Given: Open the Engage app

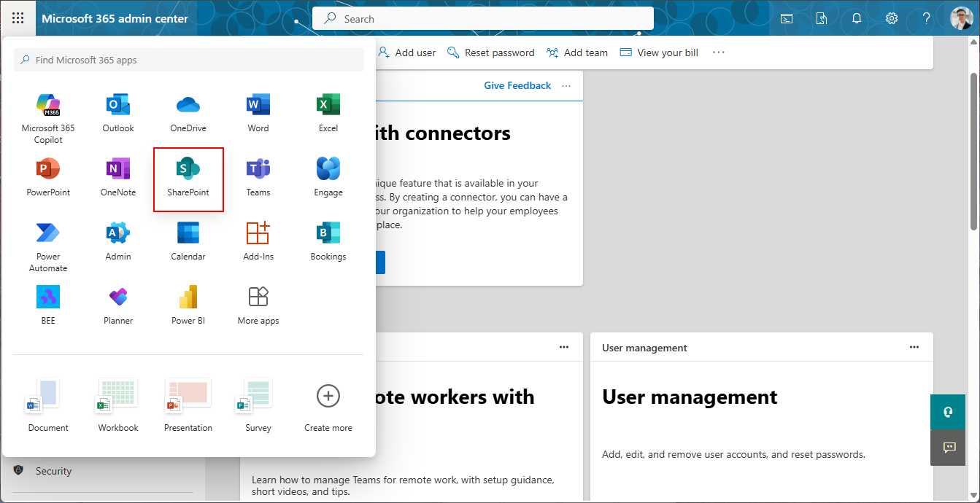Looking at the screenshot, I should tap(328, 176).
